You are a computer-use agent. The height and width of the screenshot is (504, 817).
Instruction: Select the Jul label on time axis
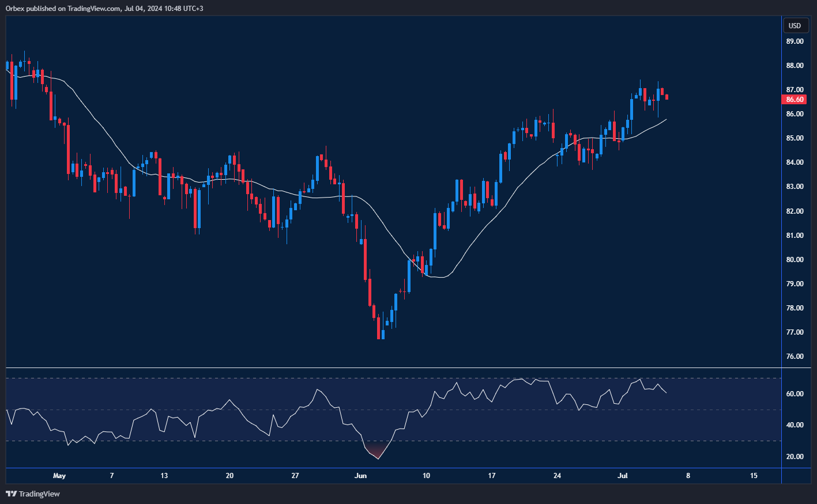click(623, 476)
